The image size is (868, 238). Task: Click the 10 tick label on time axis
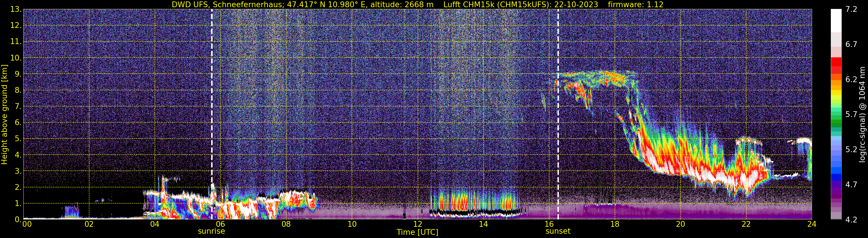tap(352, 224)
